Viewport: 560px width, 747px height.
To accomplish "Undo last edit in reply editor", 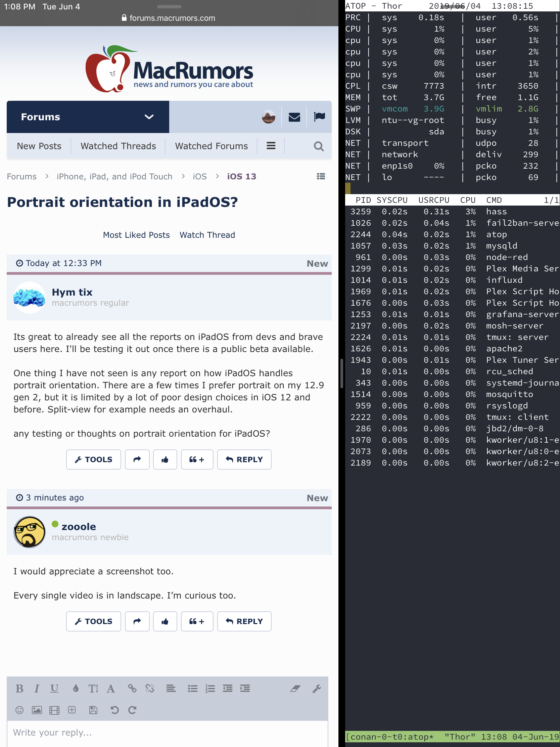I will tap(115, 710).
